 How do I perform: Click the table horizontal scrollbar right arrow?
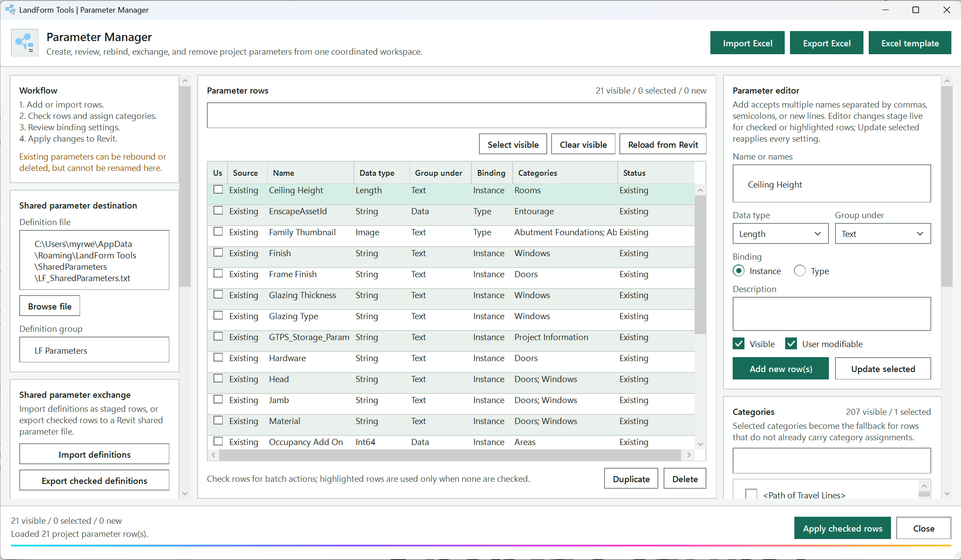point(688,455)
